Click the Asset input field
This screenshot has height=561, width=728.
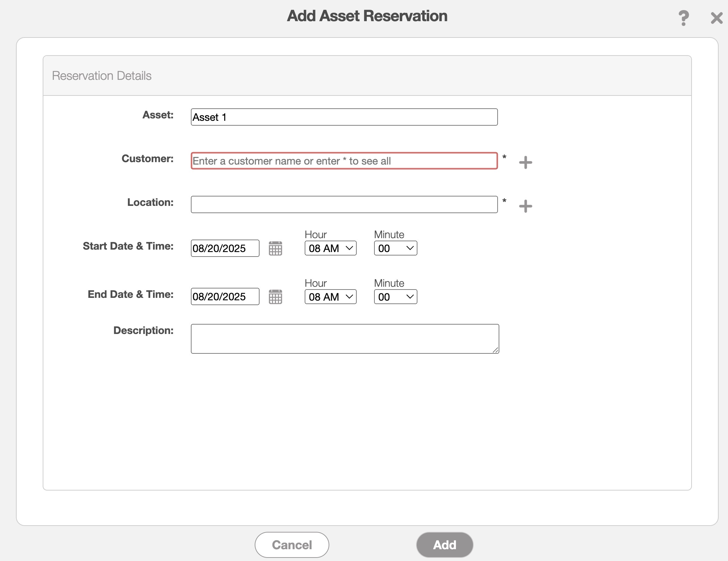click(x=344, y=117)
